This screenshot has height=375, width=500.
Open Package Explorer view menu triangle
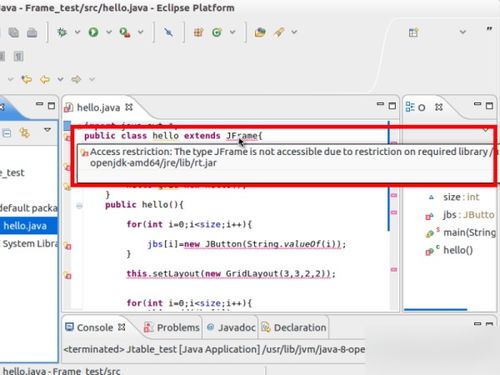47,130
